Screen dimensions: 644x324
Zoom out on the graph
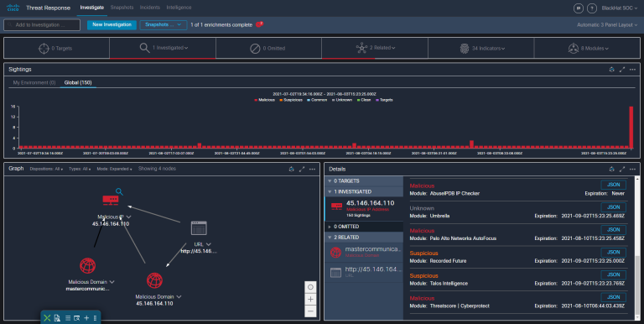(310, 311)
